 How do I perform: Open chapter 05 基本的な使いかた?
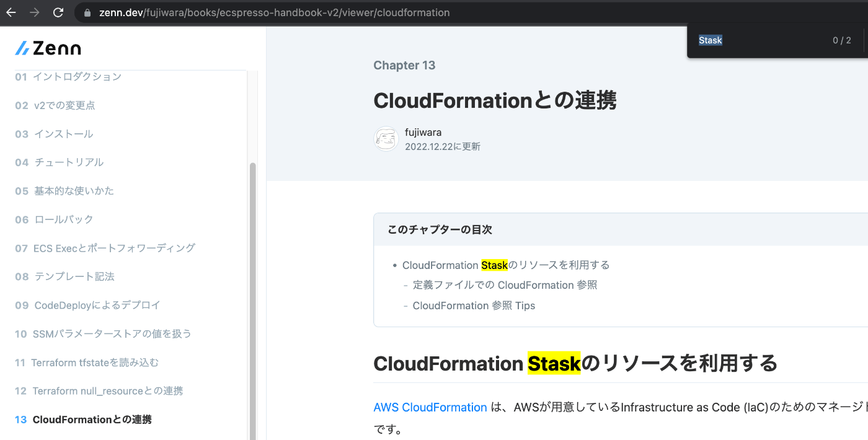click(x=64, y=191)
